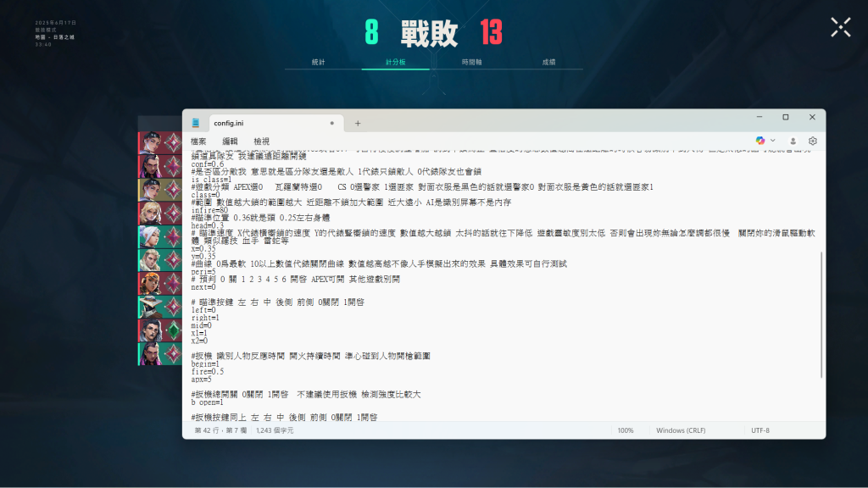Place cursor on the peri=5 line
Viewport: 868px width, 488px height.
(203, 272)
